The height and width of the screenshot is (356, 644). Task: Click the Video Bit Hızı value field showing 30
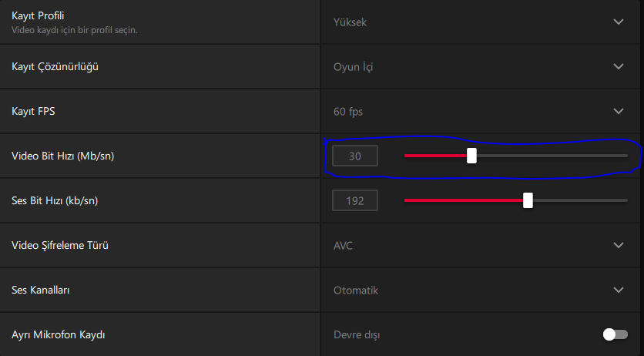(355, 156)
